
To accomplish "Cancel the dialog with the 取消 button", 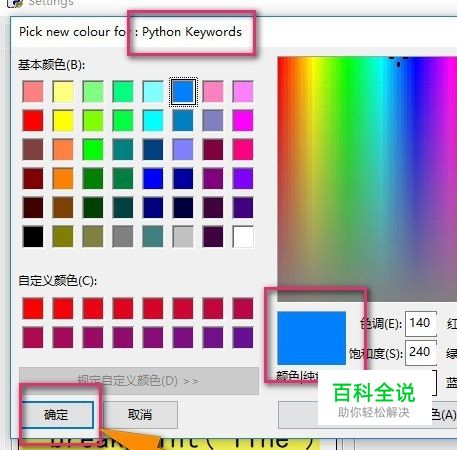I will coord(140,415).
